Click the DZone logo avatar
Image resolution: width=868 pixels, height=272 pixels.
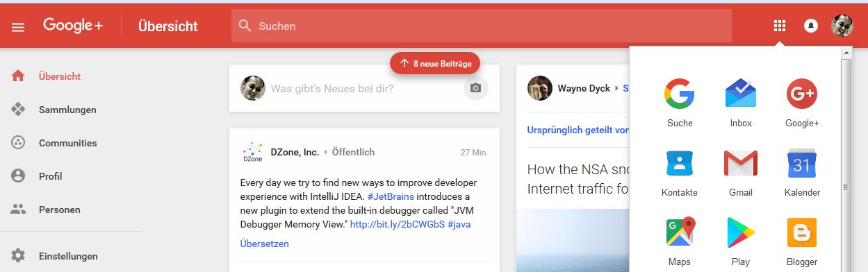point(252,152)
